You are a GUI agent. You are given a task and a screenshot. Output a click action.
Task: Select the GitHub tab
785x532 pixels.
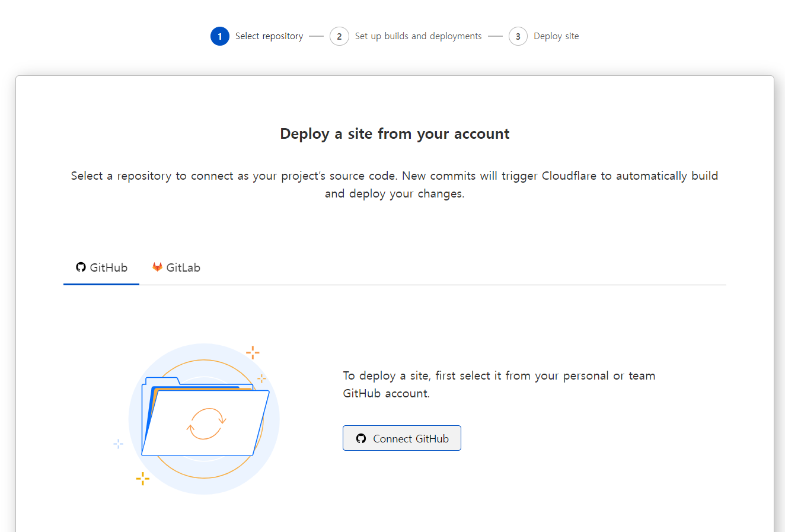pos(101,267)
